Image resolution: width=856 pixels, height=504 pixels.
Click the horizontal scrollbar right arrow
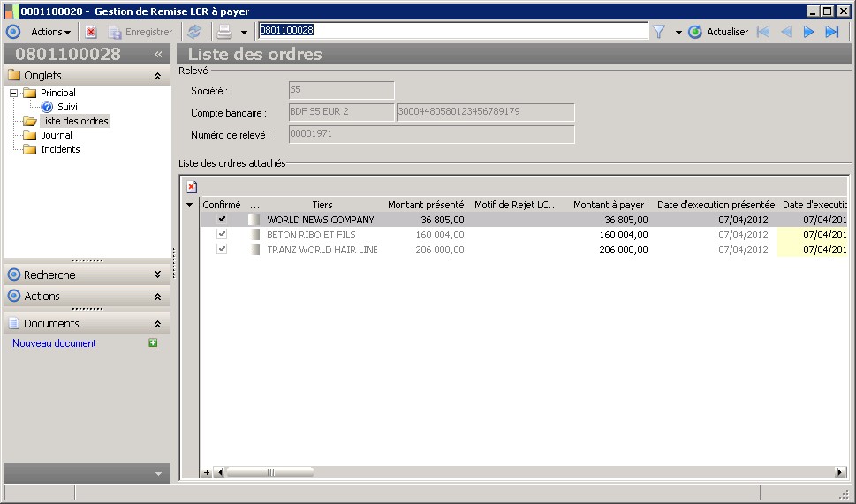[839, 472]
